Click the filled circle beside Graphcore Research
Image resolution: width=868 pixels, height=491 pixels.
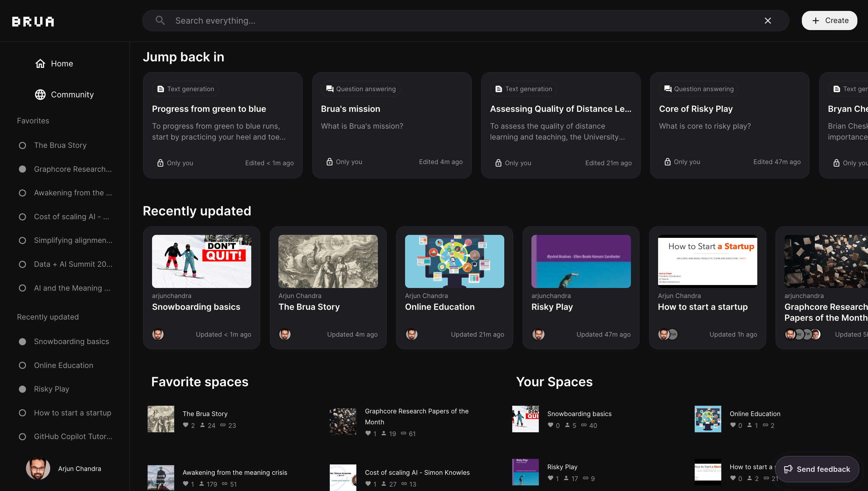[x=22, y=169]
